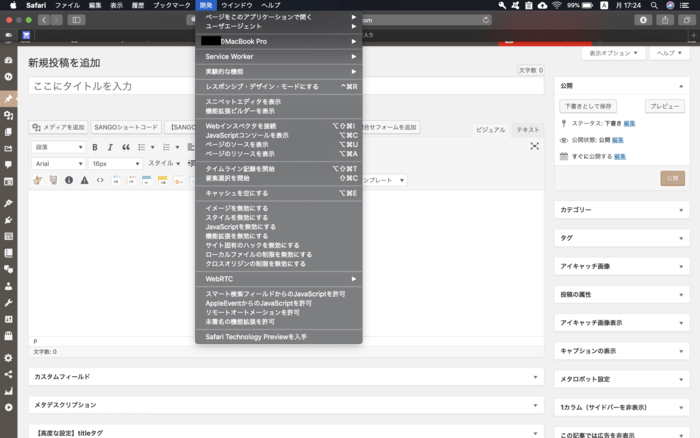Collapse the 公開 panel
This screenshot has height=438, width=700.
click(x=681, y=86)
